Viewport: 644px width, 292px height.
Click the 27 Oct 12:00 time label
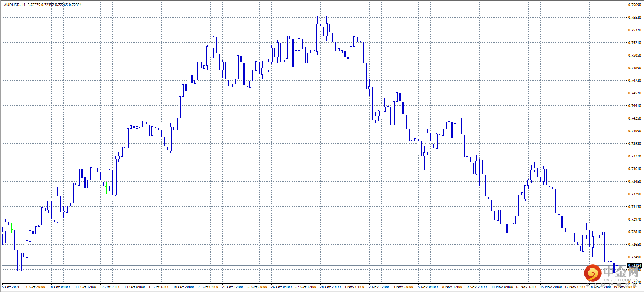coord(306,287)
